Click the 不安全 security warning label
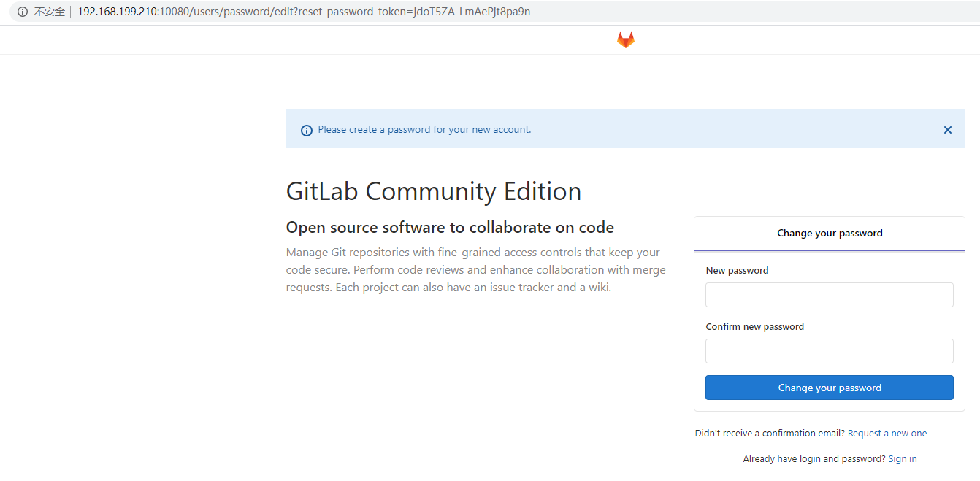This screenshot has height=481, width=980. (50, 12)
